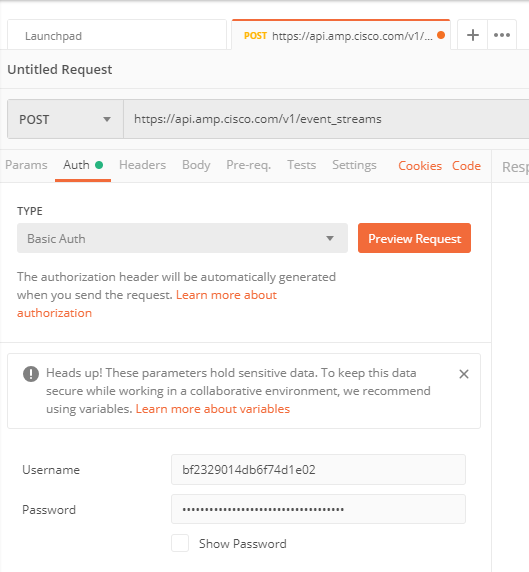
Task: Expand the Basic Auth type dropdown
Action: tap(182, 238)
